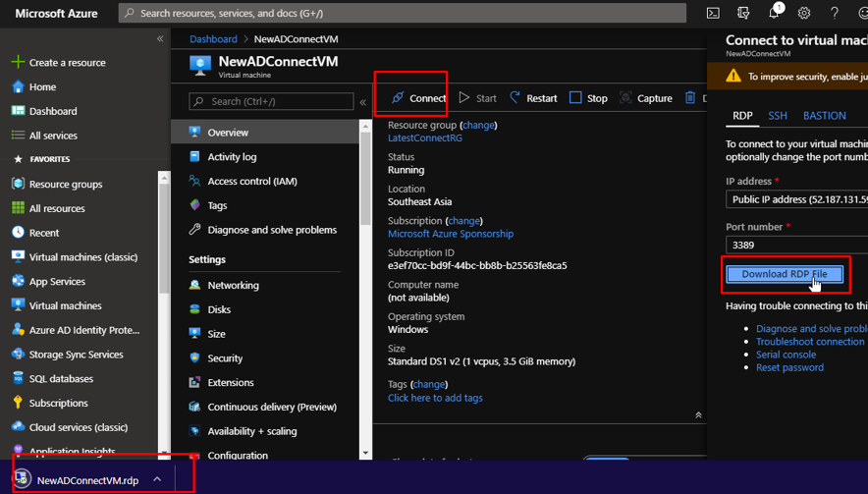
Task: Click Connect in the VM toolbar
Action: tap(417, 98)
